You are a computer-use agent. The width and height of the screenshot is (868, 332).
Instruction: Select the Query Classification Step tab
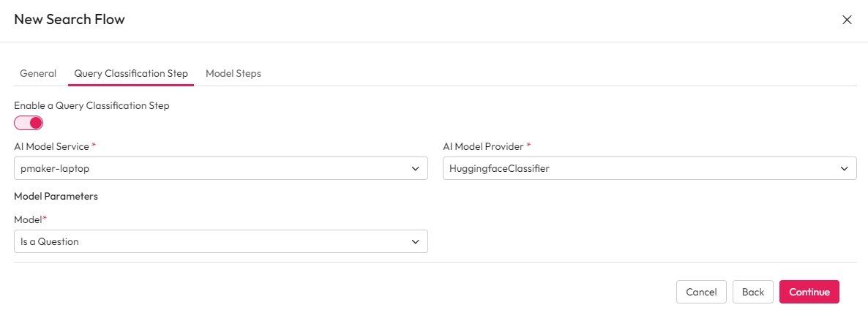tap(131, 74)
